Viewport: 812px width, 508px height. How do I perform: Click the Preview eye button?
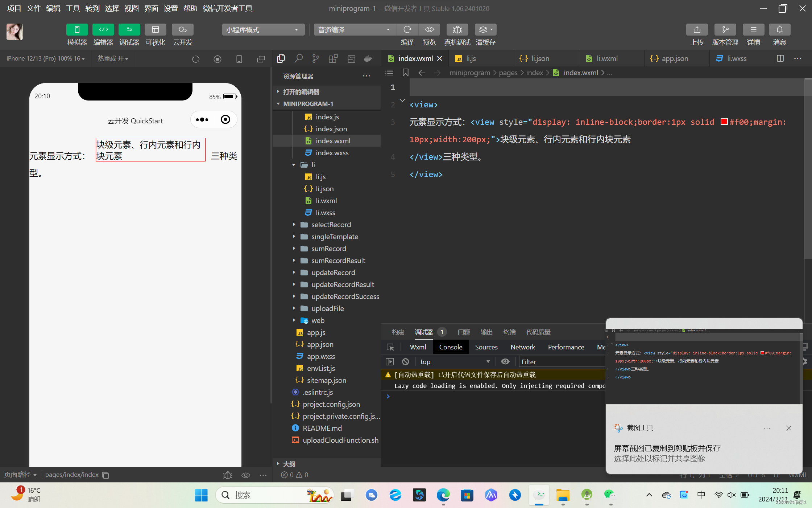coord(429,30)
